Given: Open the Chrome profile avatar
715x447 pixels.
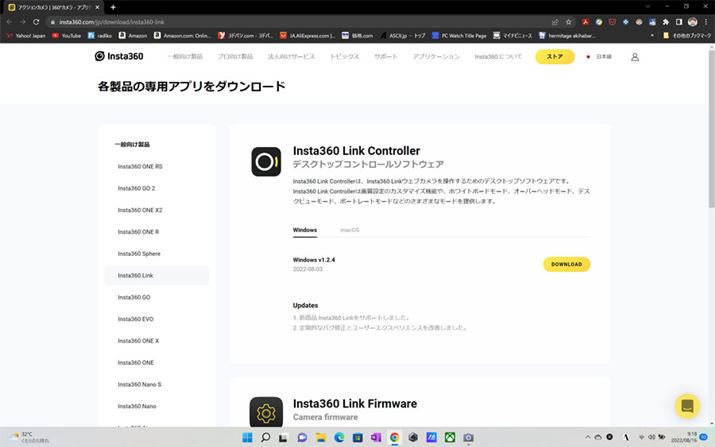Looking at the screenshot, I should tap(692, 21).
